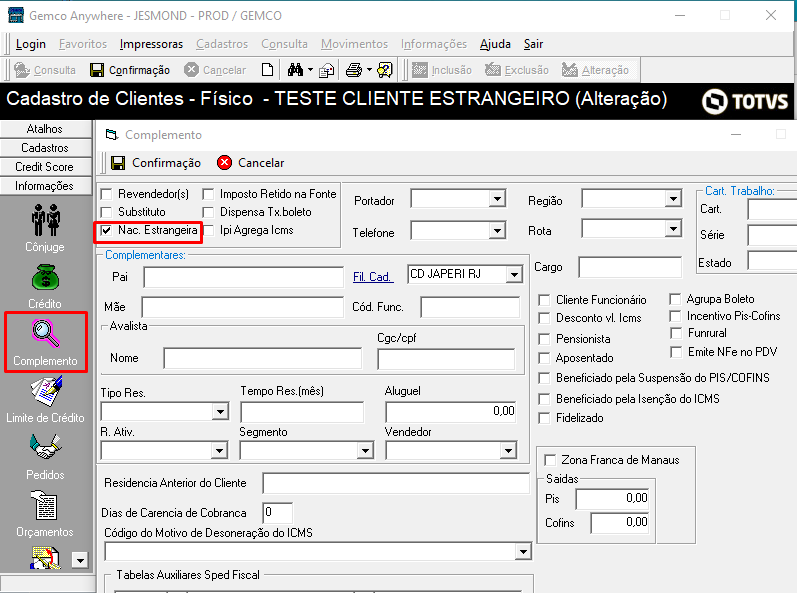Click the sidebar scroll down arrow
The image size is (797, 593).
[80, 560]
